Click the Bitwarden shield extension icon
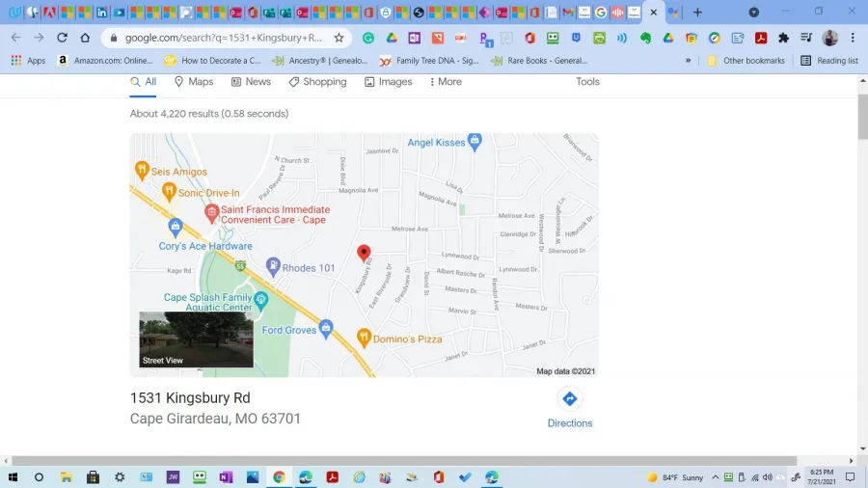This screenshot has height=488, width=868. pyautogui.click(x=577, y=38)
